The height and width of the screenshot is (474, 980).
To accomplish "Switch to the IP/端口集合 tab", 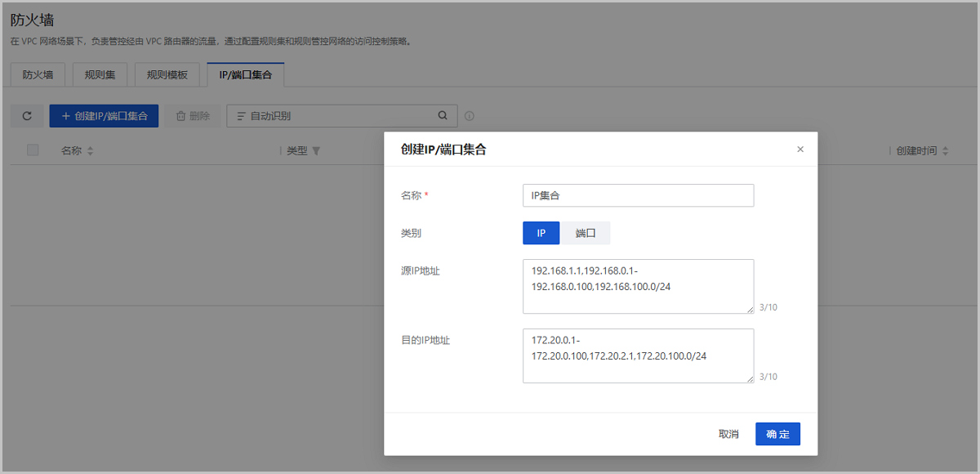I will click(246, 74).
